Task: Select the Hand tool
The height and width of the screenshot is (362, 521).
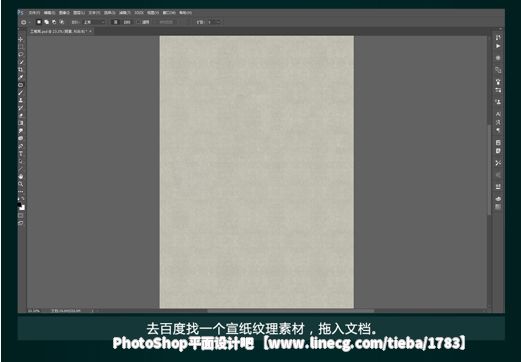Action: click(x=21, y=176)
